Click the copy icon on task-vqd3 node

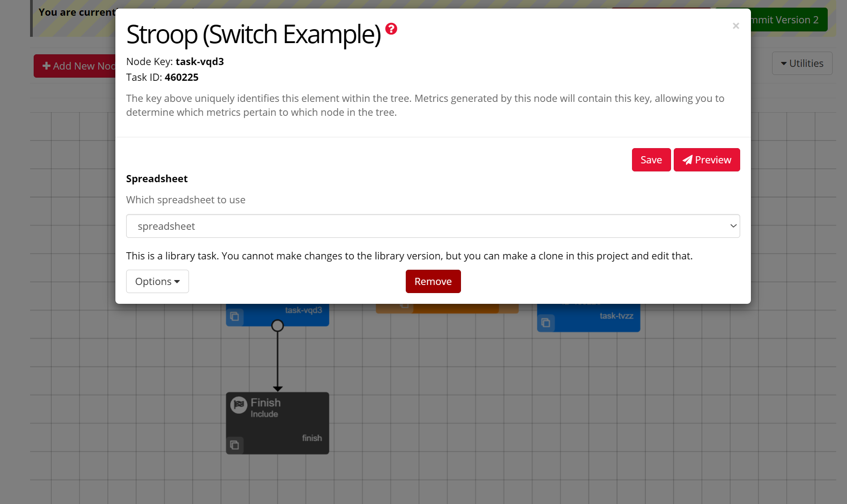tap(234, 317)
